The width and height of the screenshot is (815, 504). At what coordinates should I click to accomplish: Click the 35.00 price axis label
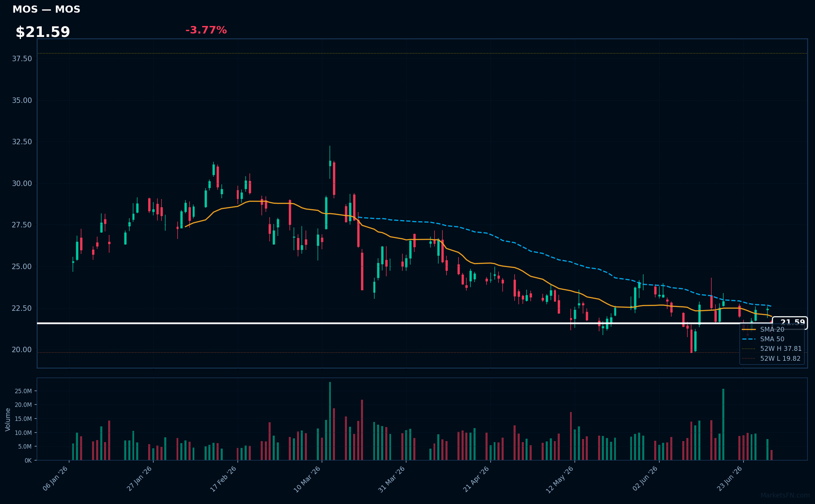[x=22, y=100]
